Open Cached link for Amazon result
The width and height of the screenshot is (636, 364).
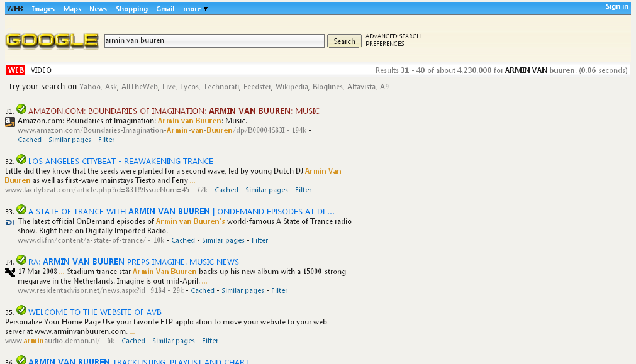tap(30, 140)
